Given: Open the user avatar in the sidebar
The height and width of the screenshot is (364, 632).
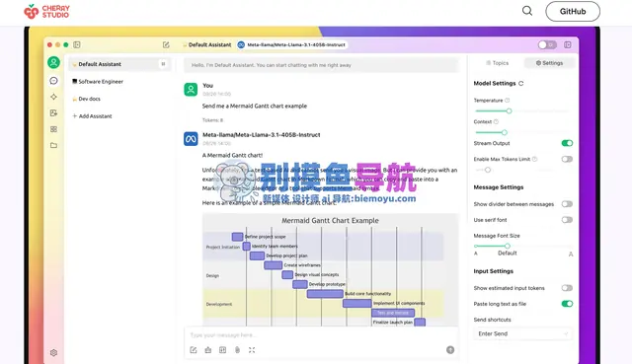Looking at the screenshot, I should pyautogui.click(x=53, y=62).
